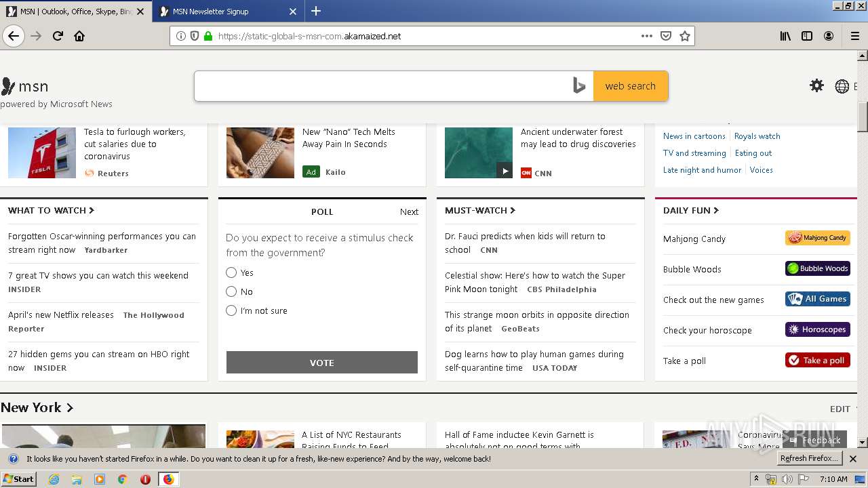868x488 pixels.
Task: Click the MSN butterfly logo
Action: [x=8, y=86]
